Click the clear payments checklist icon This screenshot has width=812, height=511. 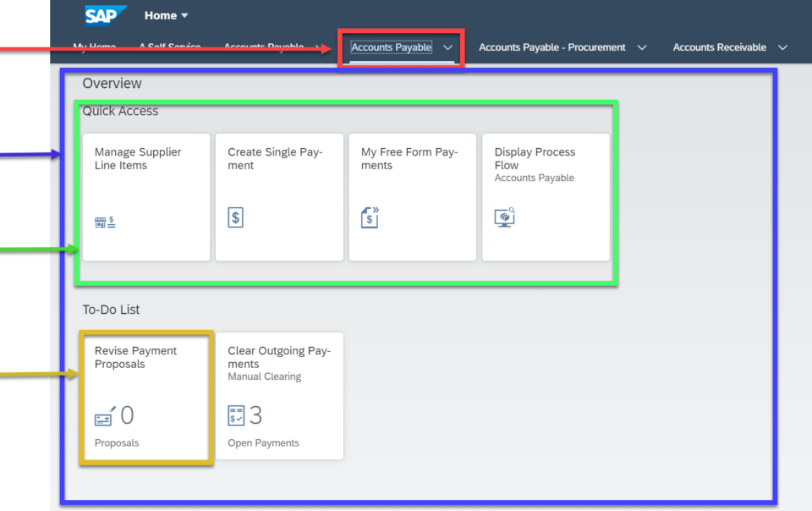point(236,415)
